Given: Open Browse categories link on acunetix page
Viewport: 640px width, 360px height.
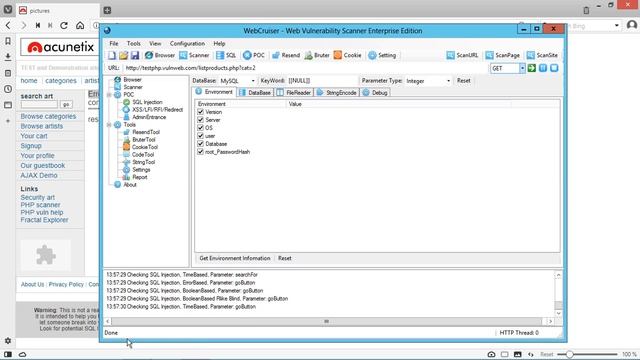Looking at the screenshot, I should coord(48,116).
